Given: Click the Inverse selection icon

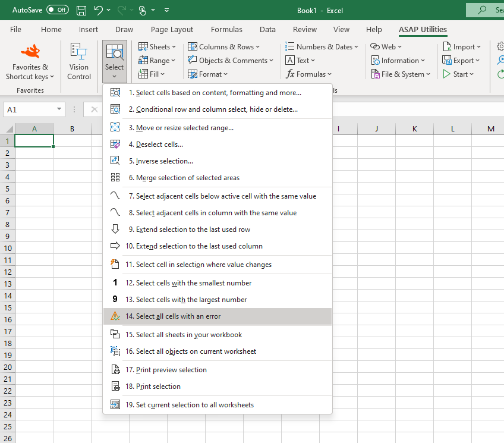Looking at the screenshot, I should tap(115, 161).
